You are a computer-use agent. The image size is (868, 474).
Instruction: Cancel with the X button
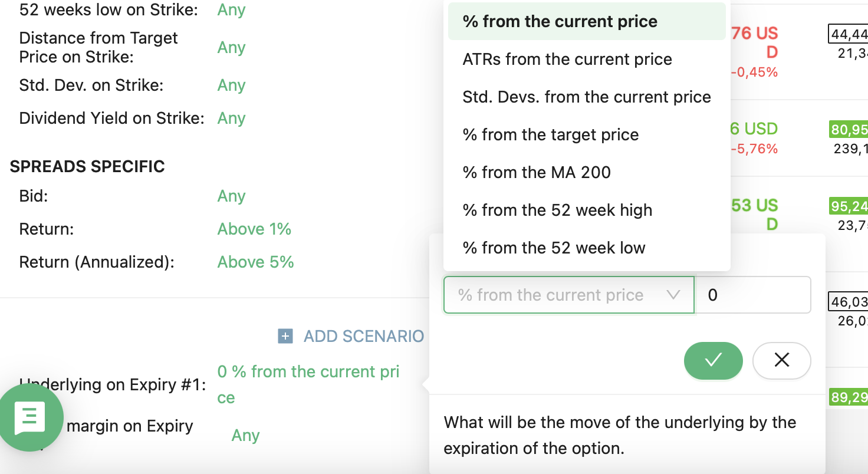781,360
